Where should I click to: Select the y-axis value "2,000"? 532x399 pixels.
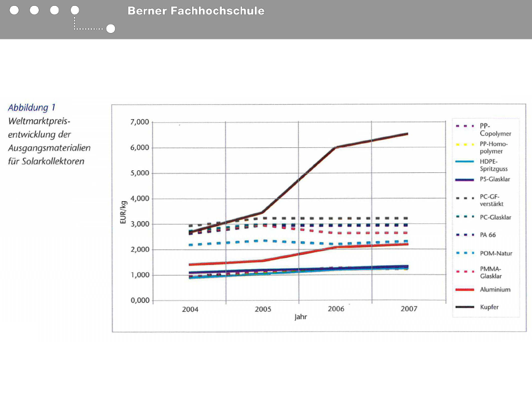click(x=139, y=250)
